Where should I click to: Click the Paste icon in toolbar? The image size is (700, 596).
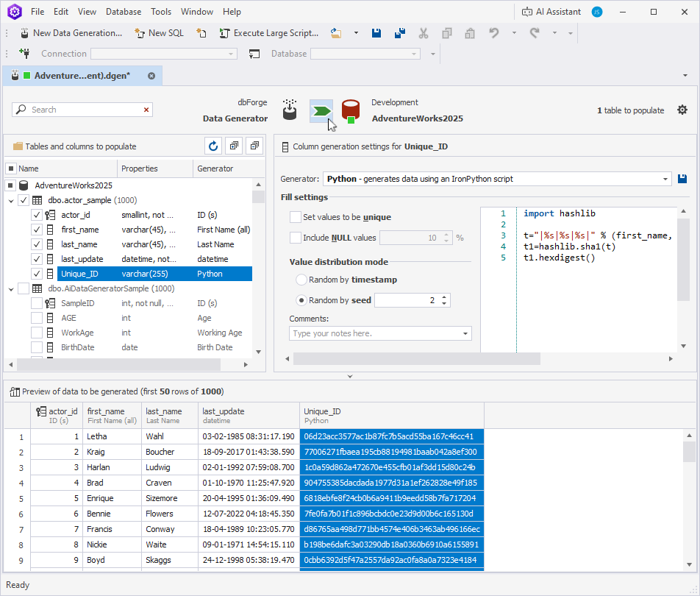coord(470,33)
